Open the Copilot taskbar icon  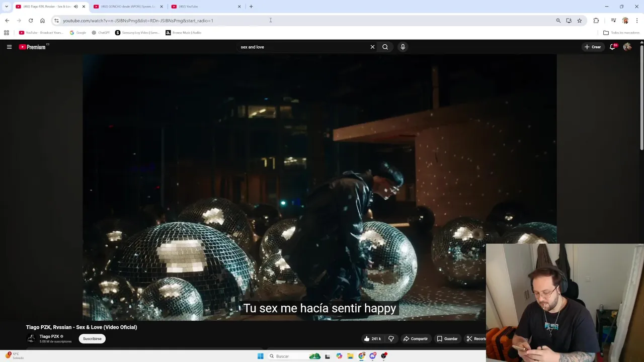pos(339,356)
